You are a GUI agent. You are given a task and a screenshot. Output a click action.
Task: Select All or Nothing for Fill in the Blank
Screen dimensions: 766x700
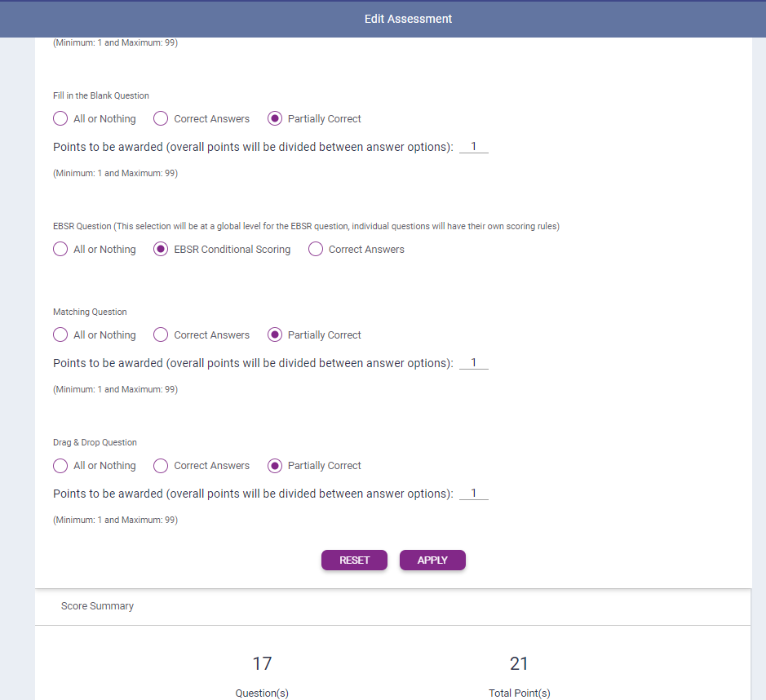(60, 119)
